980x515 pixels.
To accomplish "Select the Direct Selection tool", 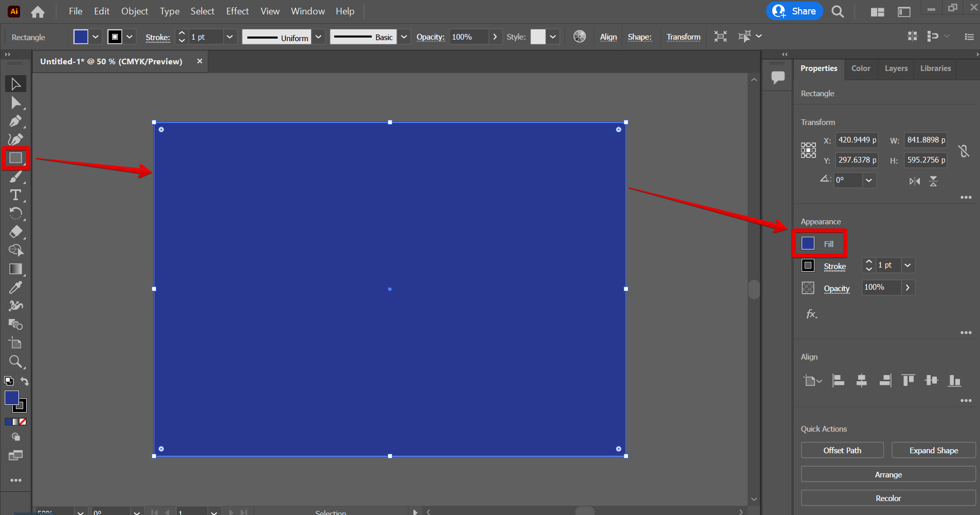I will click(x=16, y=102).
